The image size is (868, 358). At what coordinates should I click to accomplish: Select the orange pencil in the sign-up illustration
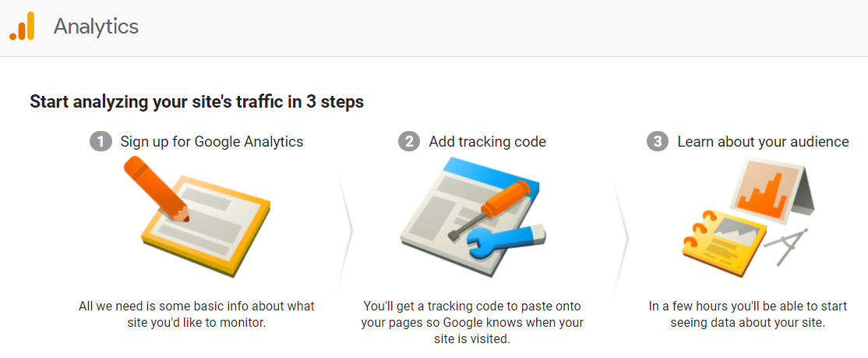[156, 190]
